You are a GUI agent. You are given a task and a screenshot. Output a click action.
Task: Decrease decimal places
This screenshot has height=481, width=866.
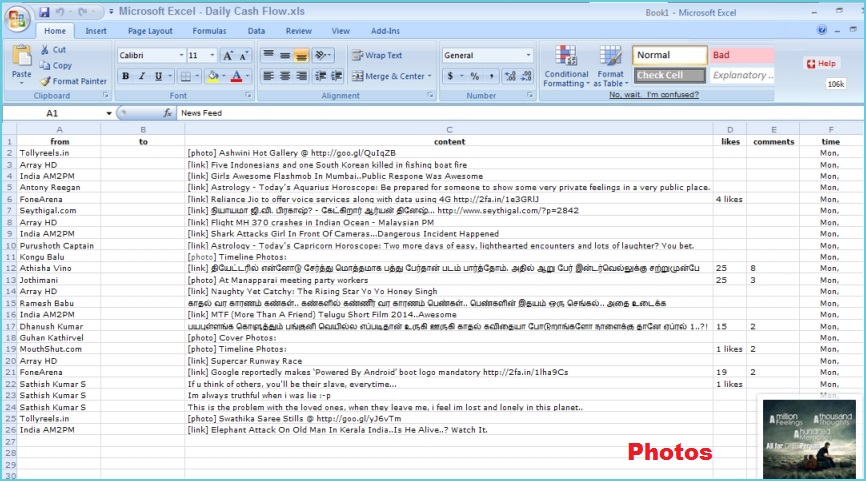526,76
